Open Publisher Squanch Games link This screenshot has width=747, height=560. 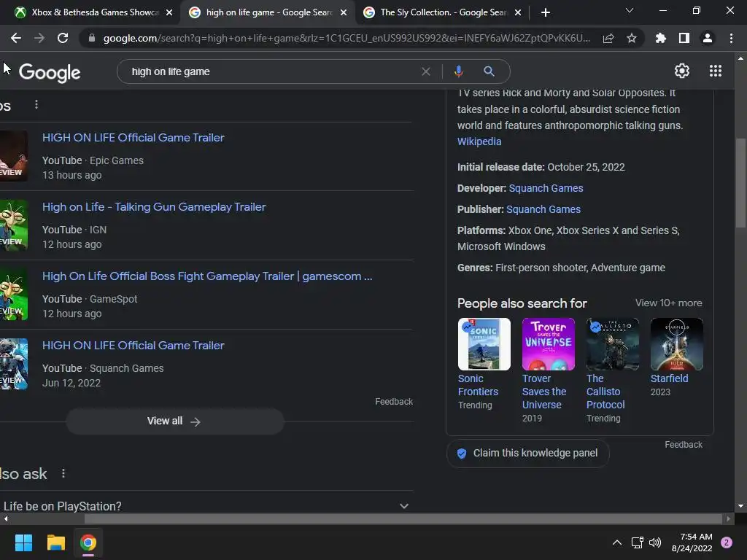coord(543,209)
